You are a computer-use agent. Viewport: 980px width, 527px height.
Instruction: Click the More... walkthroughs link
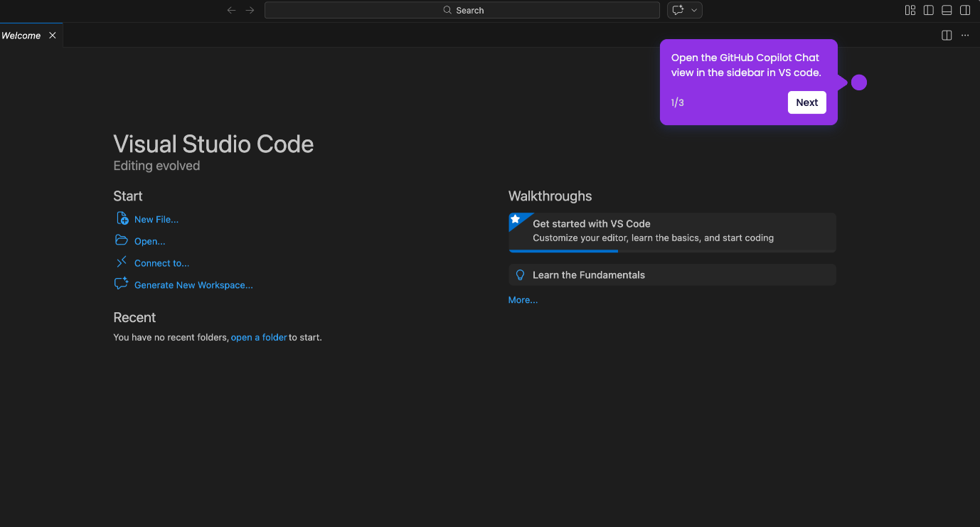click(x=523, y=300)
